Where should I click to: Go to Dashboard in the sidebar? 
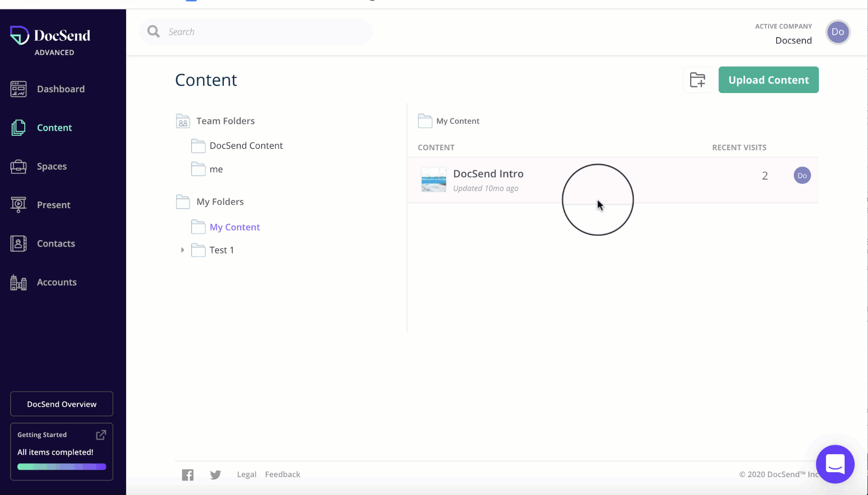click(61, 89)
